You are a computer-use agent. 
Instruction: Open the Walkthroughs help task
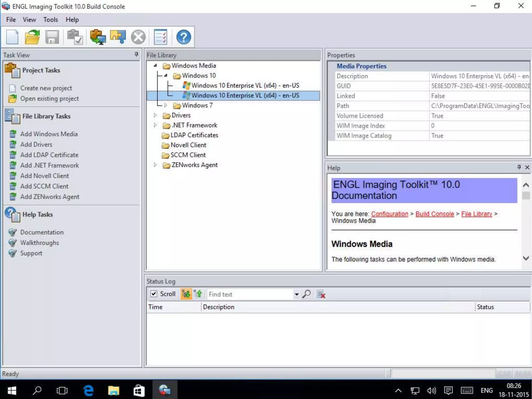click(x=40, y=243)
